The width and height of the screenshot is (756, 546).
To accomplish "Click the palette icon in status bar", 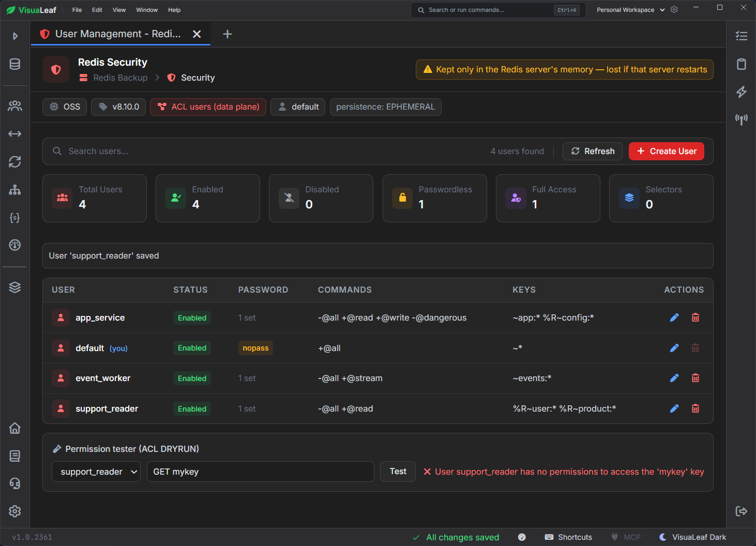I will coord(522,537).
